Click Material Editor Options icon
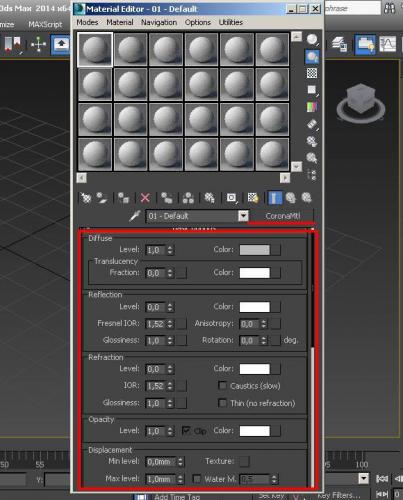The width and height of the screenshot is (403, 500). [312, 141]
